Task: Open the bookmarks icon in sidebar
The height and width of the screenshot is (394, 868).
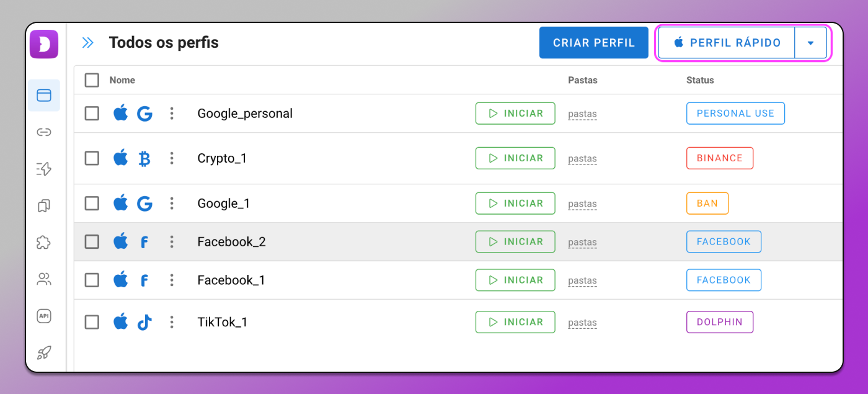Action: click(x=44, y=205)
